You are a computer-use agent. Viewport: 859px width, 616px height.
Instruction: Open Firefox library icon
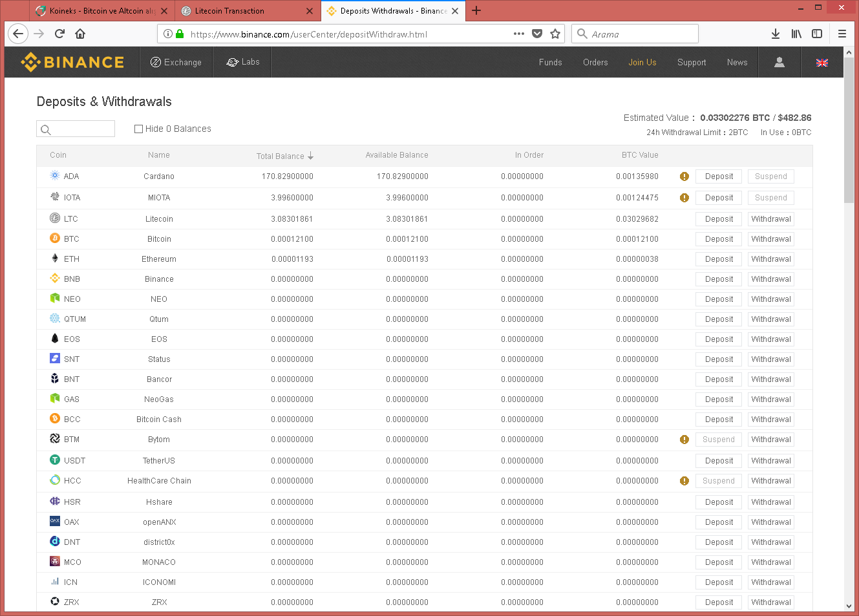796,34
